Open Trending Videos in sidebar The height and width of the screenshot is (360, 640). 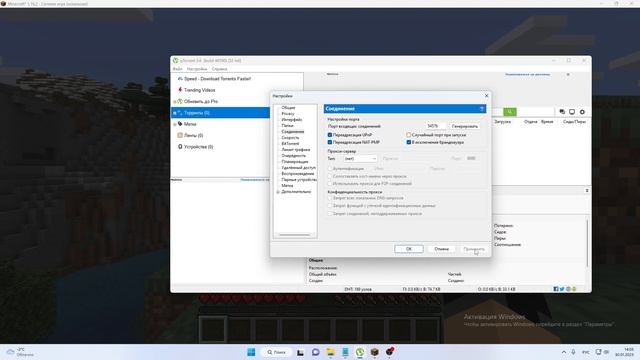(x=199, y=90)
